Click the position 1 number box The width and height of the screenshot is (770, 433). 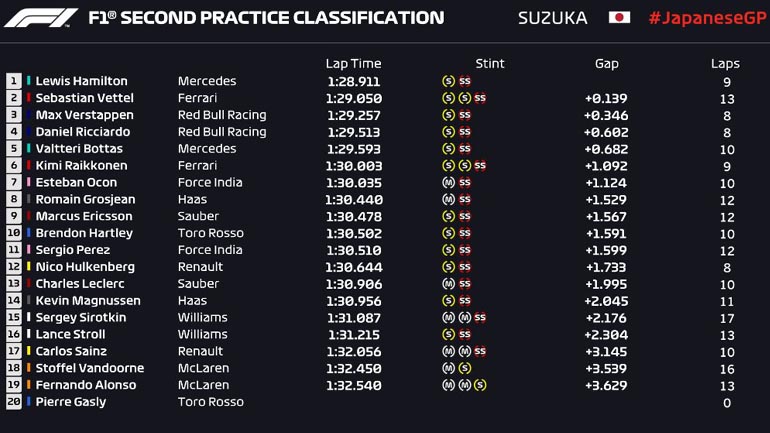coord(14,81)
